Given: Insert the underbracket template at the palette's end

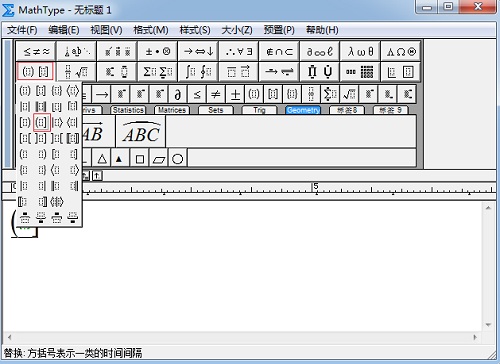Looking at the screenshot, I should (x=73, y=217).
